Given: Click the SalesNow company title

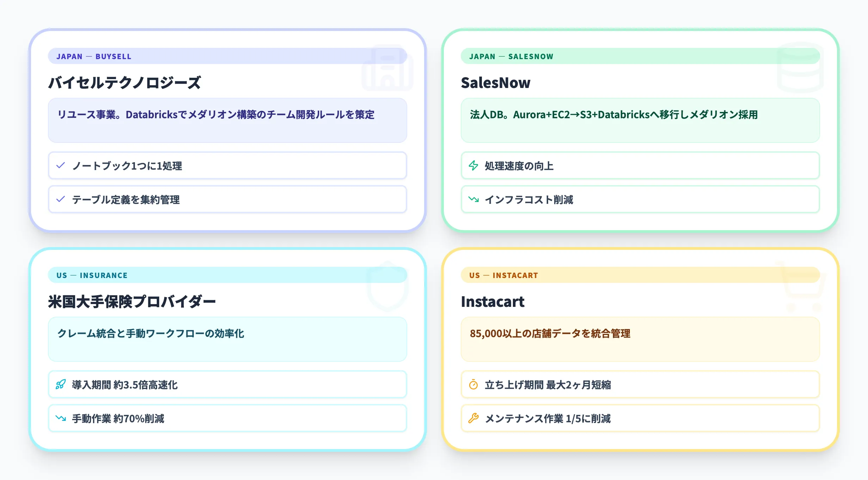Looking at the screenshot, I should click(496, 83).
